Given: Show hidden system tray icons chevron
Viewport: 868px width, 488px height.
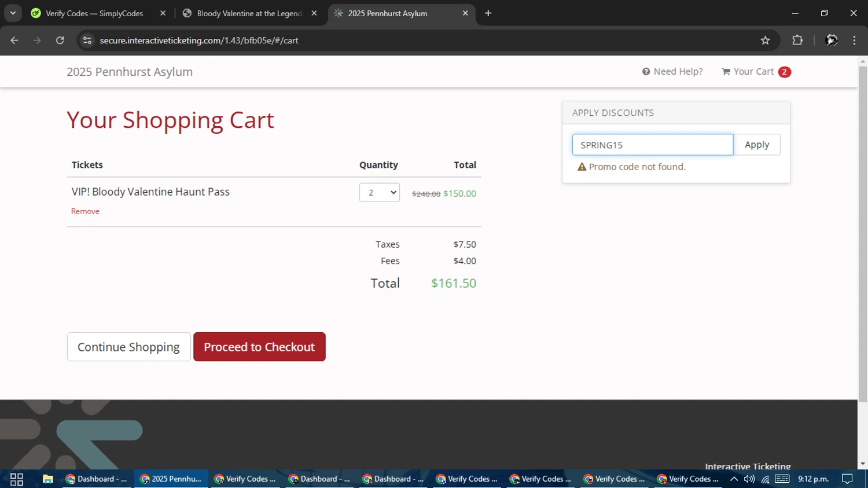Looking at the screenshot, I should tap(734, 479).
